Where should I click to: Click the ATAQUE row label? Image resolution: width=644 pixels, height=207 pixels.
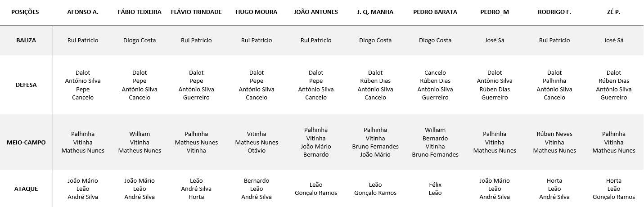tap(26, 189)
